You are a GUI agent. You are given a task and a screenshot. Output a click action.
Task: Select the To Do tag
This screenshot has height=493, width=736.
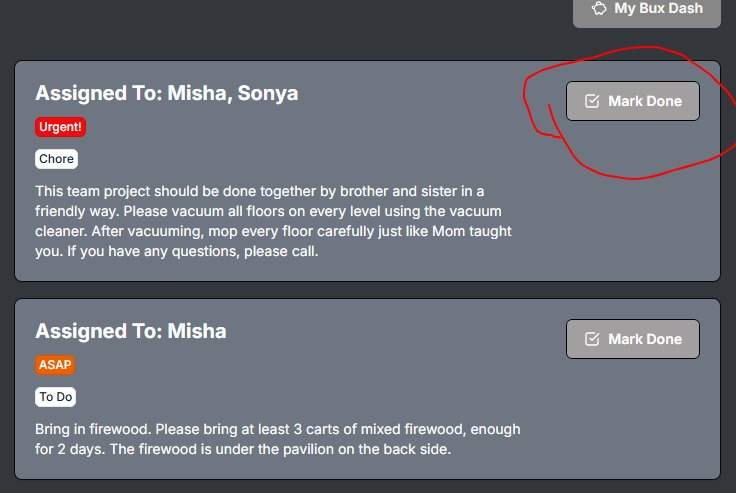click(56, 397)
